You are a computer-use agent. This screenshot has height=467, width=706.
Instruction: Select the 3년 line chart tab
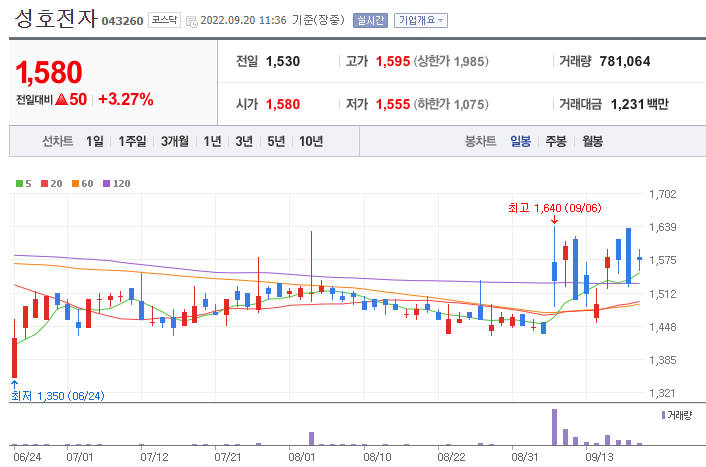244,141
